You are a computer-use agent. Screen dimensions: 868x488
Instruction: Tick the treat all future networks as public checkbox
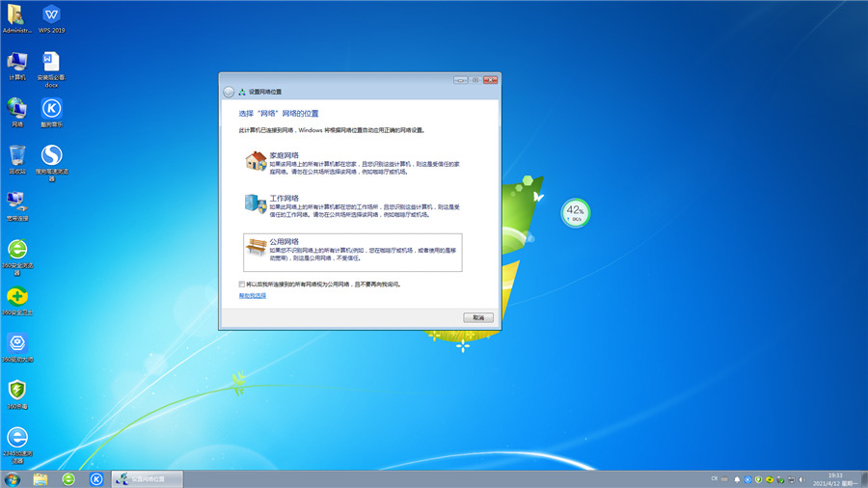click(x=242, y=285)
